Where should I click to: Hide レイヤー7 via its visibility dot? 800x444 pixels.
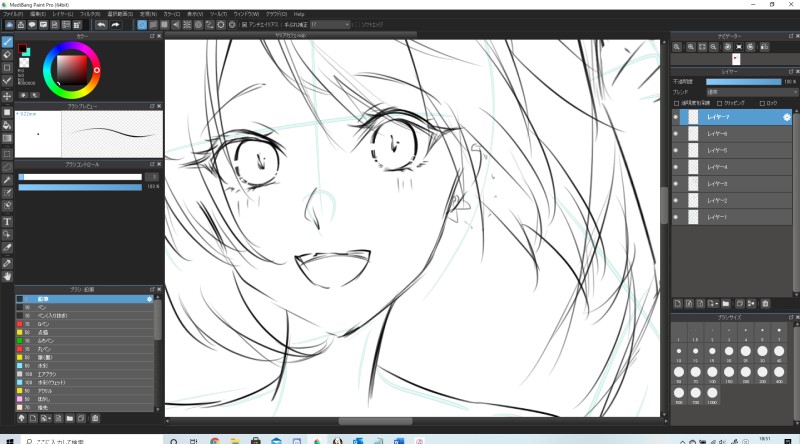pyautogui.click(x=676, y=117)
